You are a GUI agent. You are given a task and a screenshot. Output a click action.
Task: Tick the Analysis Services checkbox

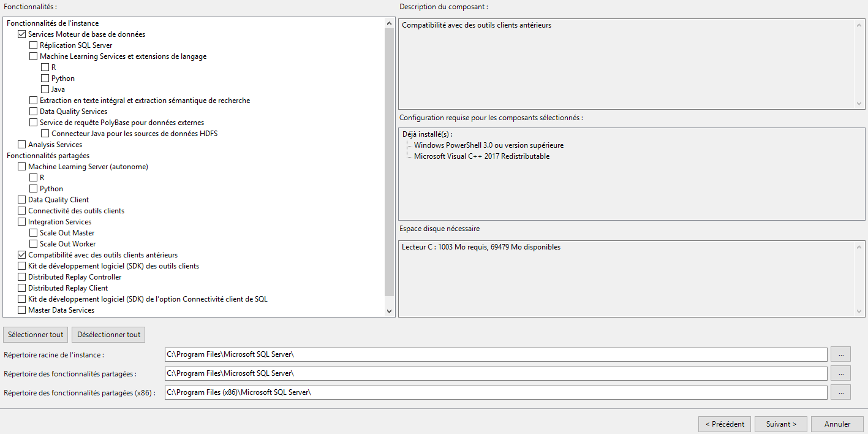pos(22,145)
